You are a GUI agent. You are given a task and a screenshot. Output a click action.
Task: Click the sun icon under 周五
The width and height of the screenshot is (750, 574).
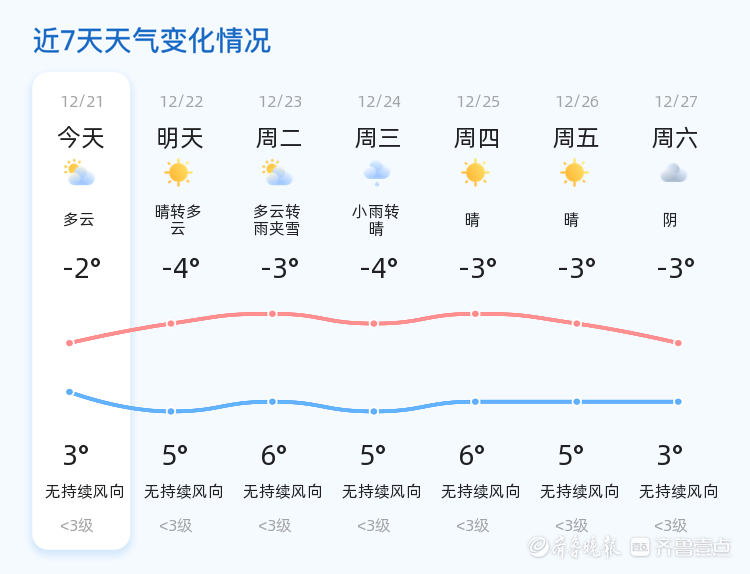coord(574,173)
